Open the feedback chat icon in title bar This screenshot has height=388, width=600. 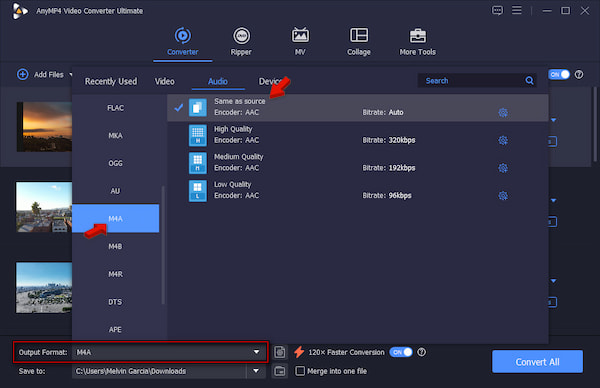(x=497, y=10)
